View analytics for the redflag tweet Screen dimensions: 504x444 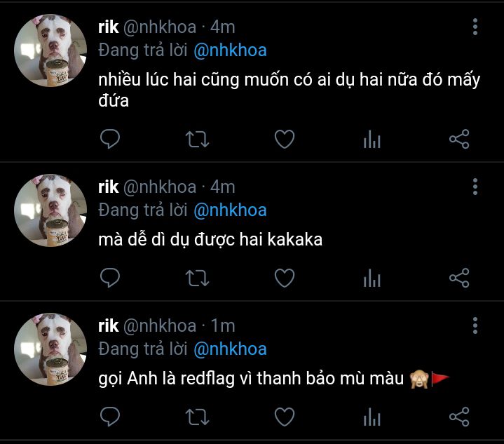pyautogui.click(x=372, y=418)
